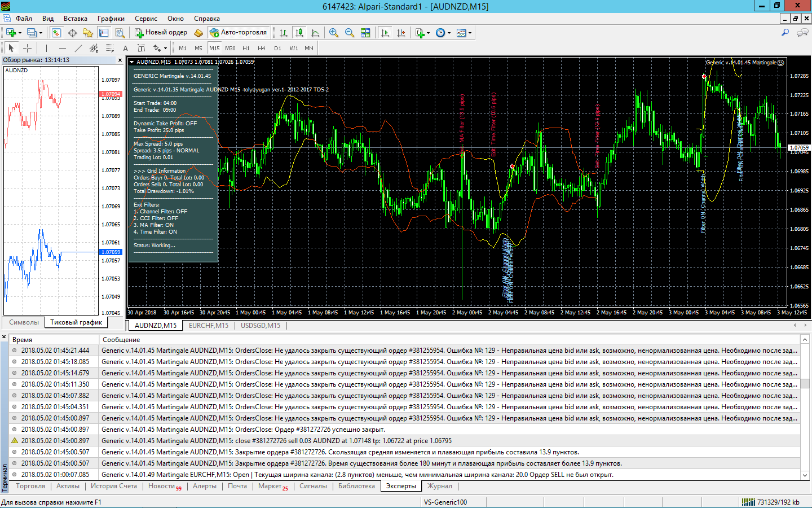Switch timeframe to M30
Image resolution: width=812 pixels, height=508 pixels.
tap(230, 48)
